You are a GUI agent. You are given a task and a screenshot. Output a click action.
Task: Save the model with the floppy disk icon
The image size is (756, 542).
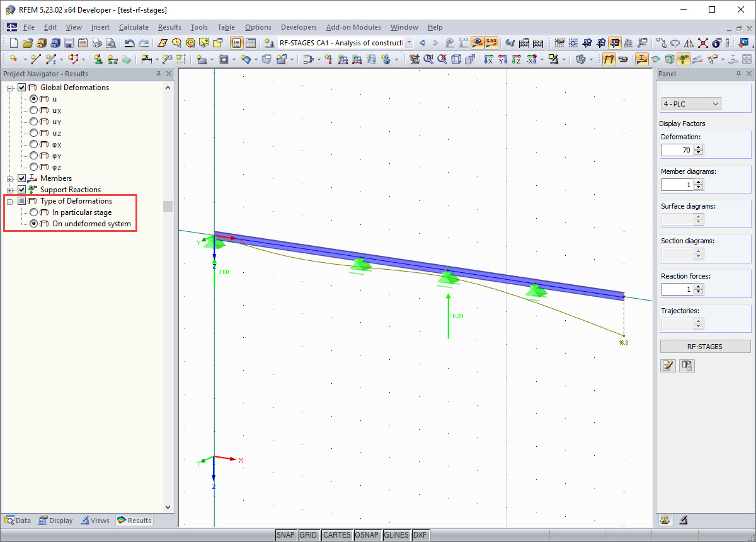(x=69, y=43)
